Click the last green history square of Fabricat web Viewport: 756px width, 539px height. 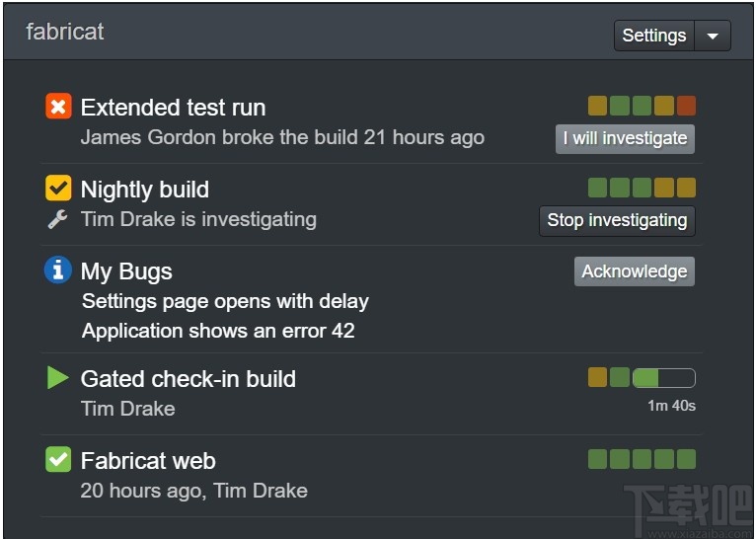(686, 459)
